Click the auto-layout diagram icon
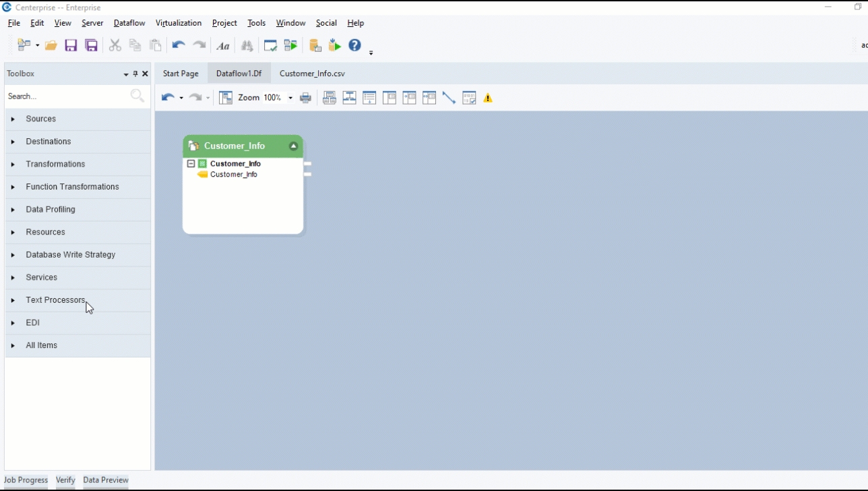The height and width of the screenshot is (491, 868). pos(330,98)
